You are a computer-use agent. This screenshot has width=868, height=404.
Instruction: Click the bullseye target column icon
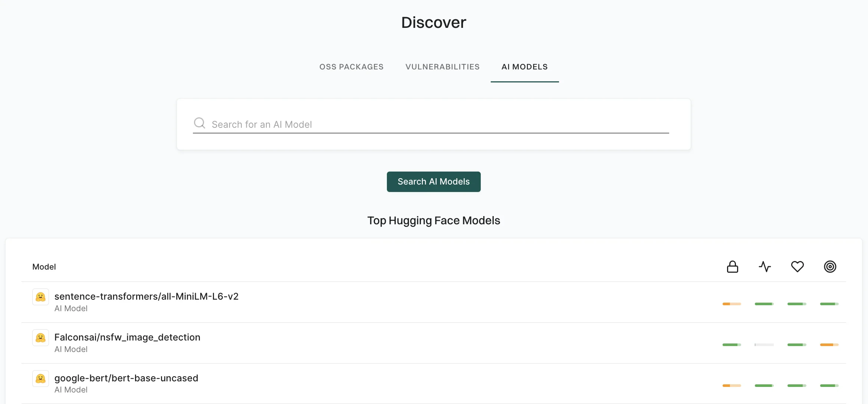click(830, 266)
